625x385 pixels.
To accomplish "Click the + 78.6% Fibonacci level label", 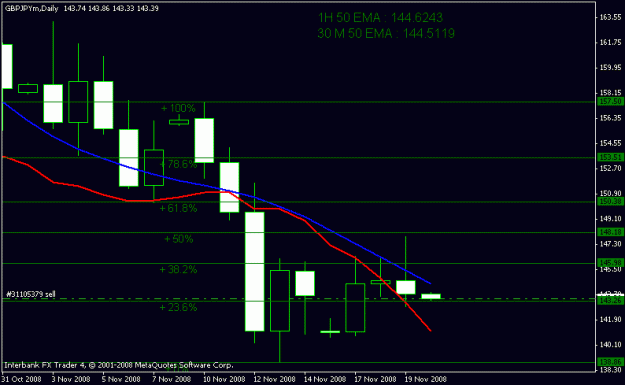I will [178, 164].
